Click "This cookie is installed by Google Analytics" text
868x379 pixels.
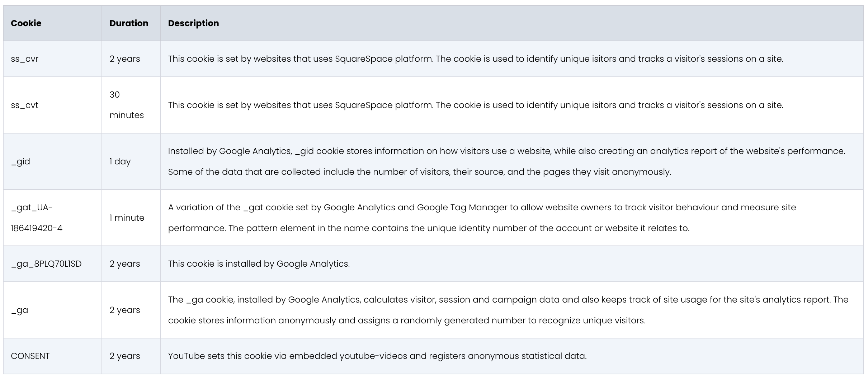(259, 264)
